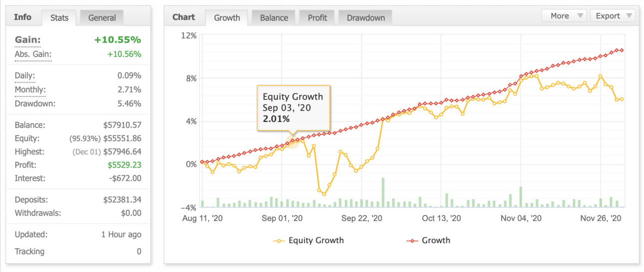
Task: Select the Growth chart tab
Action: (227, 18)
